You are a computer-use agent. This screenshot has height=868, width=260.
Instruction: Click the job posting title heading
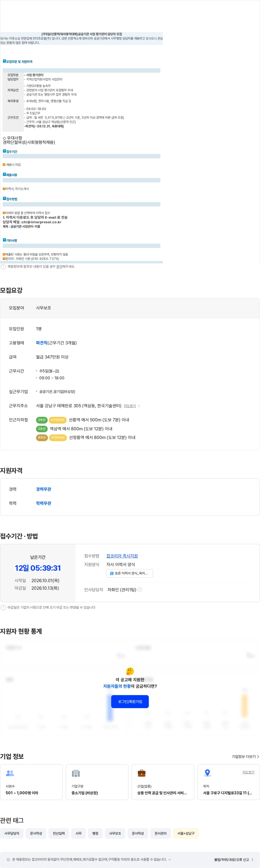(82, 34)
